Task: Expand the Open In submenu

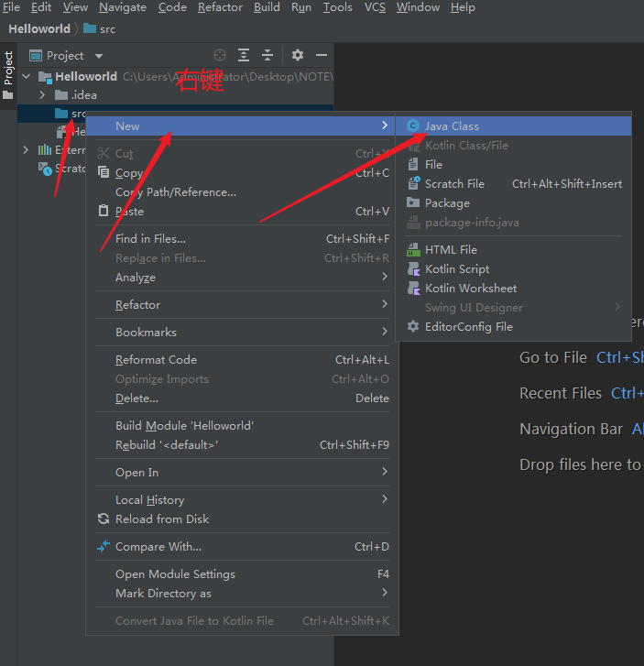Action: coord(385,472)
